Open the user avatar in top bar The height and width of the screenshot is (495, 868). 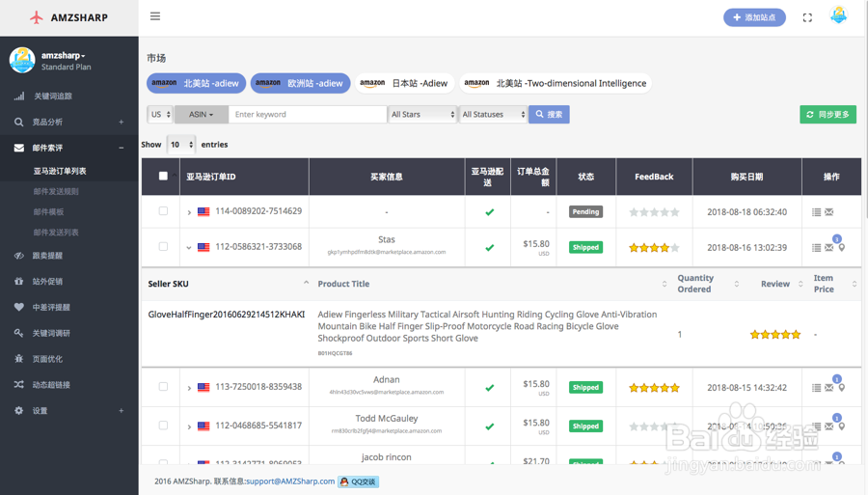pyautogui.click(x=839, y=14)
